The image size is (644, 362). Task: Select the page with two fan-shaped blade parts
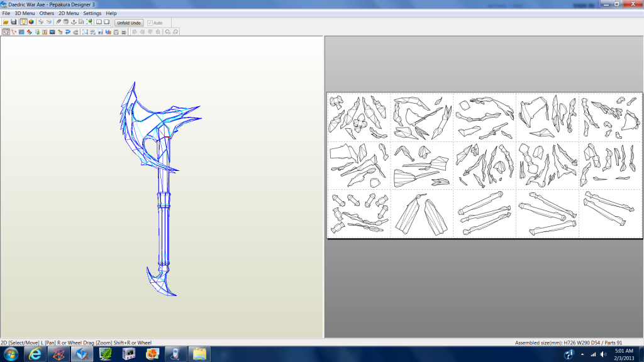pos(422,214)
